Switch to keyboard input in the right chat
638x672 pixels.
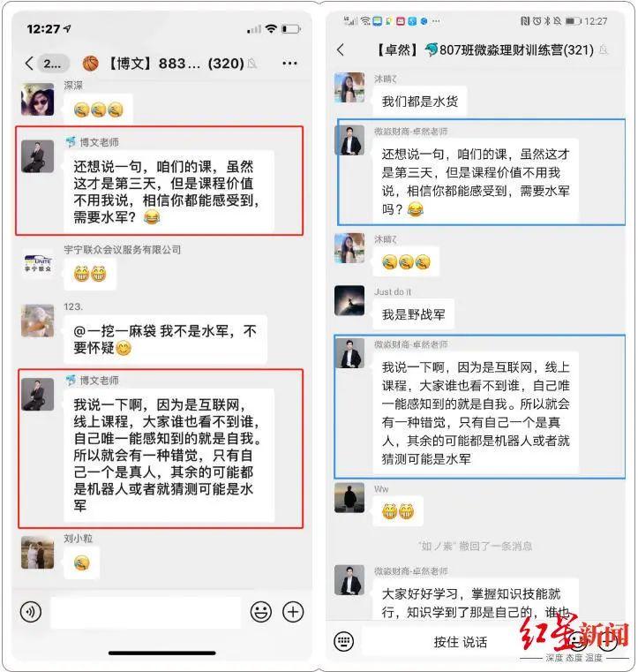343,642
